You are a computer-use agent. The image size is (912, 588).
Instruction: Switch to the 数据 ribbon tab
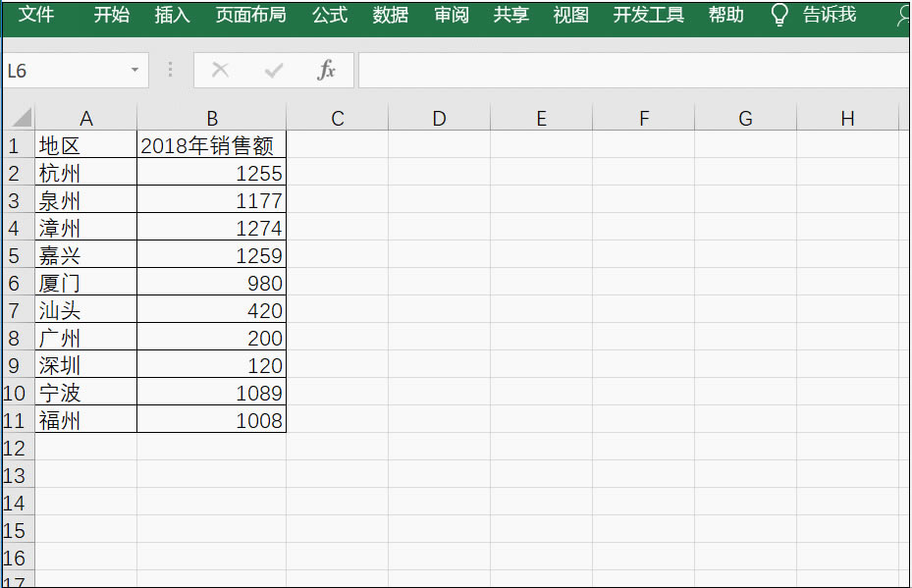pos(390,15)
